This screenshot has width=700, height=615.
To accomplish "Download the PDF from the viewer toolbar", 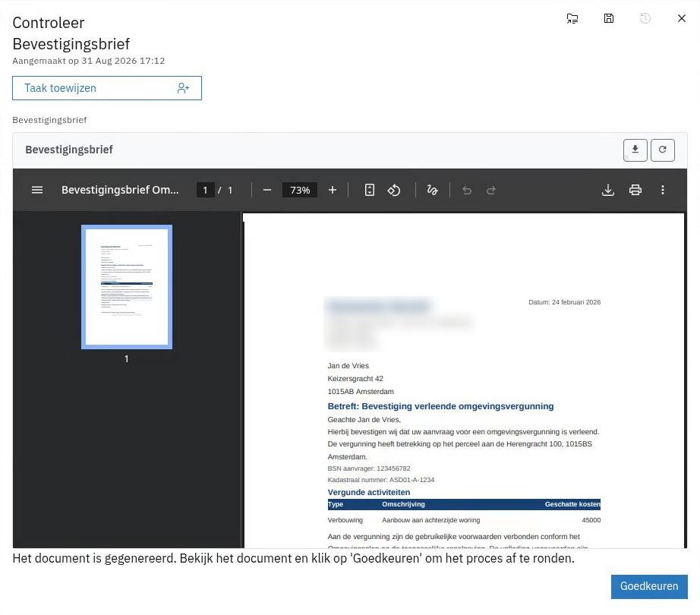I will tap(608, 190).
